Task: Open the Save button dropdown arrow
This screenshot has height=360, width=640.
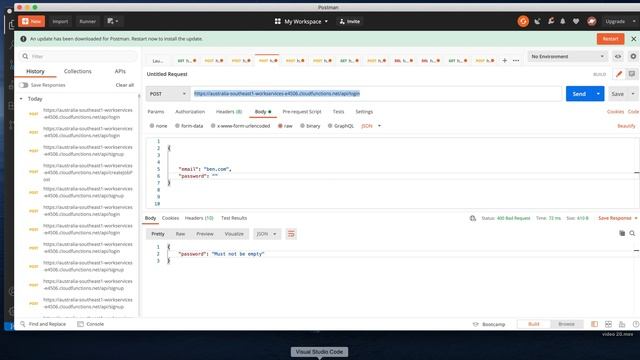Action: click(x=633, y=94)
